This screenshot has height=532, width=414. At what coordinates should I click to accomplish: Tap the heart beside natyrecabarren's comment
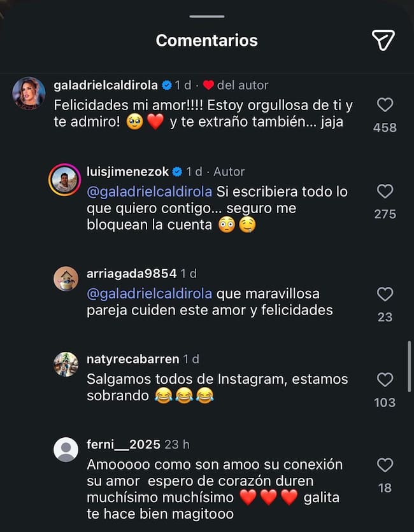(x=385, y=379)
